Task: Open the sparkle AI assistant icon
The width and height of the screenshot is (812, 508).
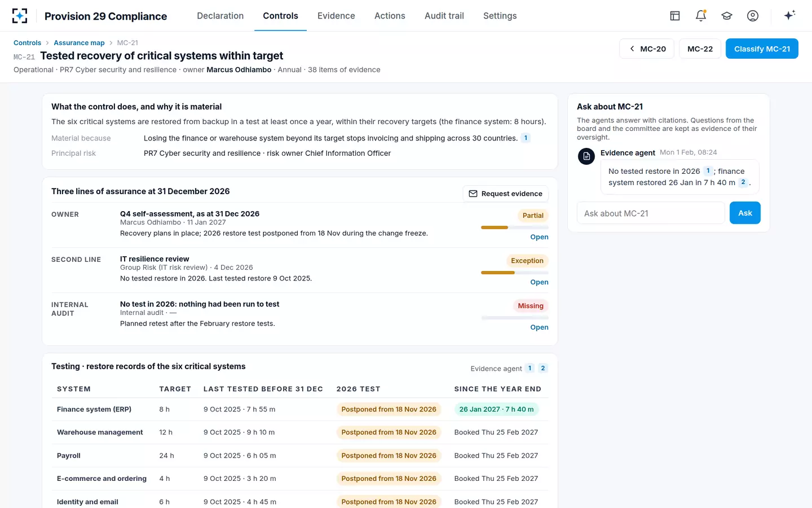Action: tap(789, 15)
